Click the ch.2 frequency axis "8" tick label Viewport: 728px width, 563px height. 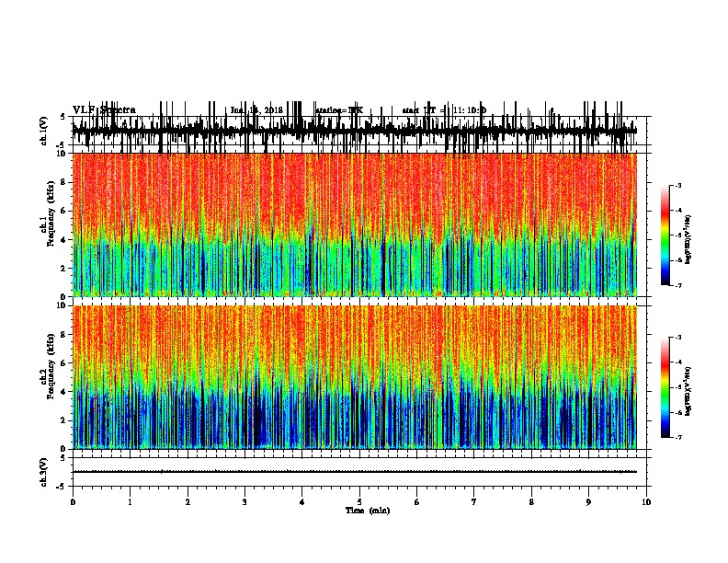coord(64,335)
